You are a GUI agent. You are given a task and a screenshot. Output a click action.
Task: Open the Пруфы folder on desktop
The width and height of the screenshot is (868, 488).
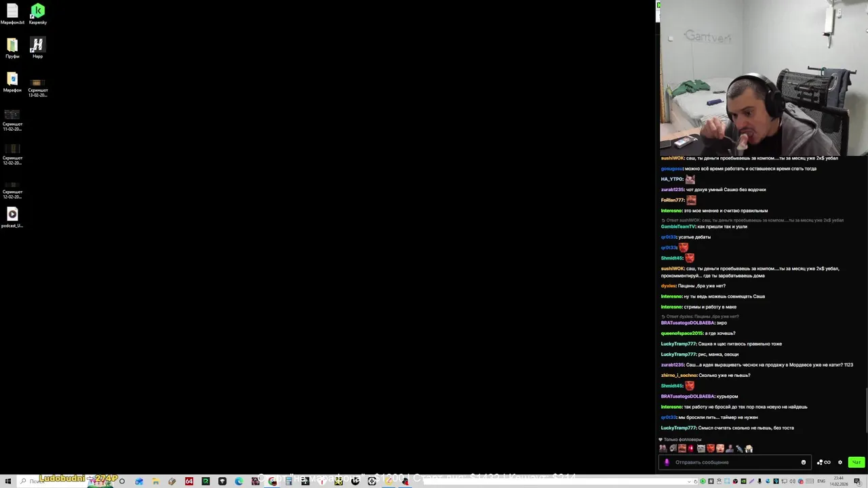click(12, 47)
